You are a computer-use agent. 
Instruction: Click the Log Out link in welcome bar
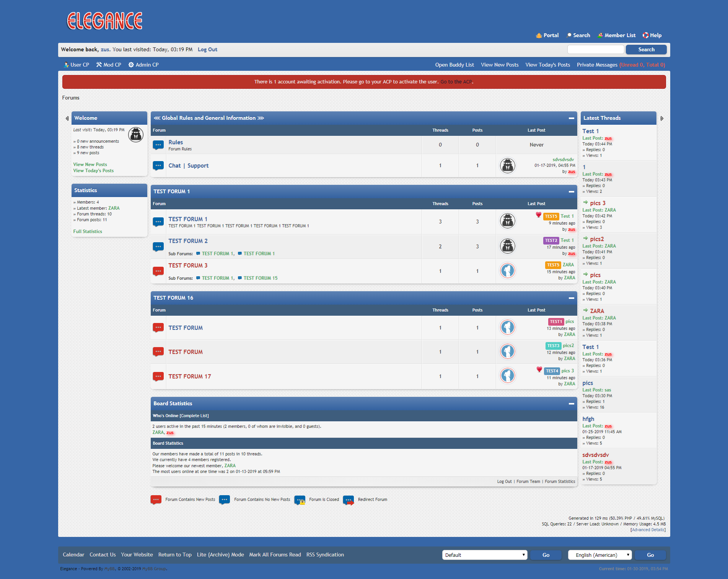[207, 49]
